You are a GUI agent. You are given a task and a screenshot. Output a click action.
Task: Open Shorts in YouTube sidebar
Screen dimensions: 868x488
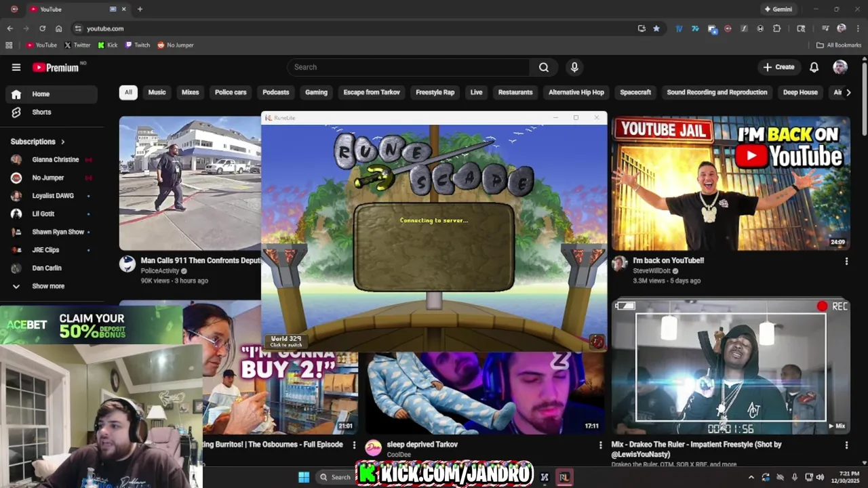point(52,112)
